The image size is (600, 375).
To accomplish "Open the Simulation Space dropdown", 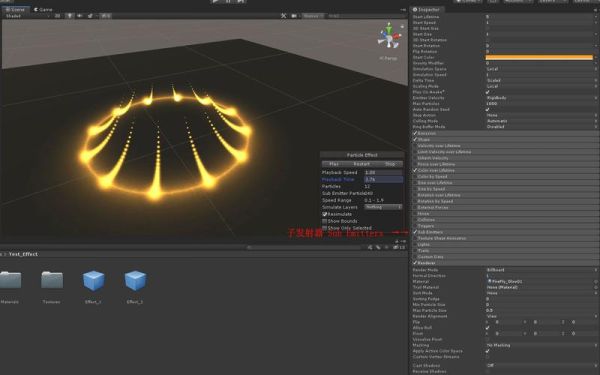I will 541,69.
